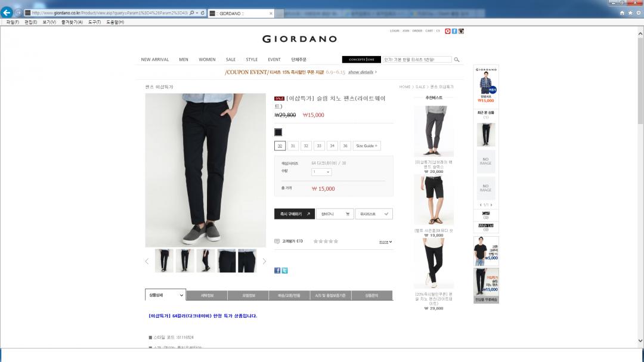Open the WOMEN menu
The image size is (644, 362).
[x=207, y=60]
